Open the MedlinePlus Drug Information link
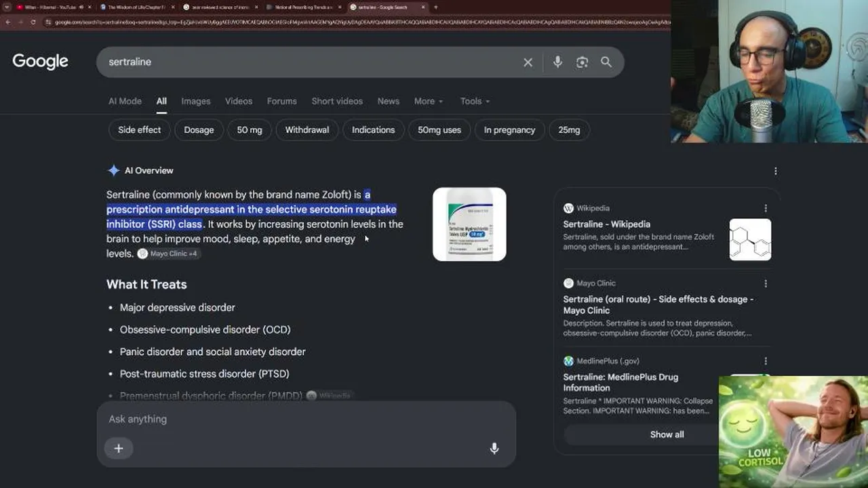Image resolution: width=868 pixels, height=488 pixels. [620, 382]
